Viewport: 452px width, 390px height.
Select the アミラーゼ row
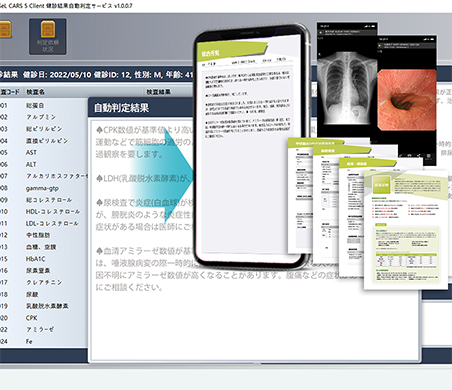click(44, 329)
